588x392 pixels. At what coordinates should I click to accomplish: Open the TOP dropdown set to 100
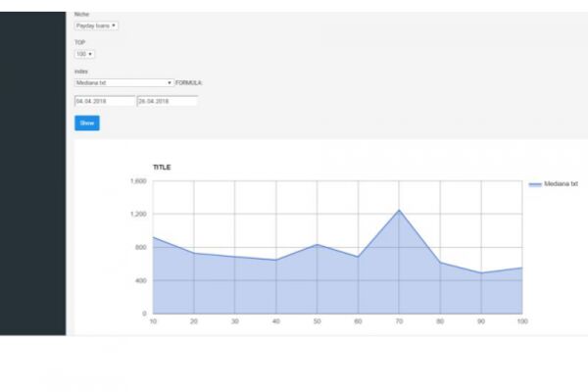(84, 54)
